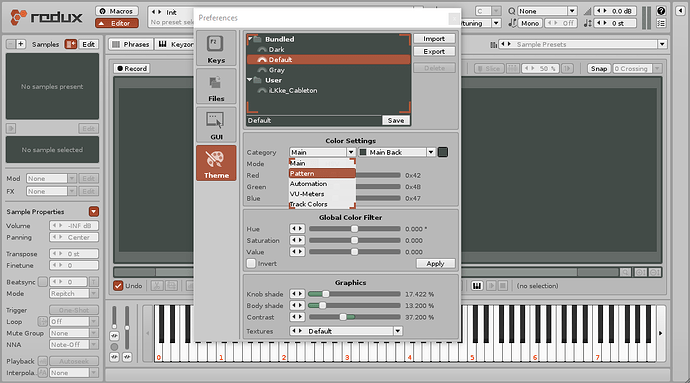Open the Keys preferences section
Viewport: 690px width, 383px height.
216,48
